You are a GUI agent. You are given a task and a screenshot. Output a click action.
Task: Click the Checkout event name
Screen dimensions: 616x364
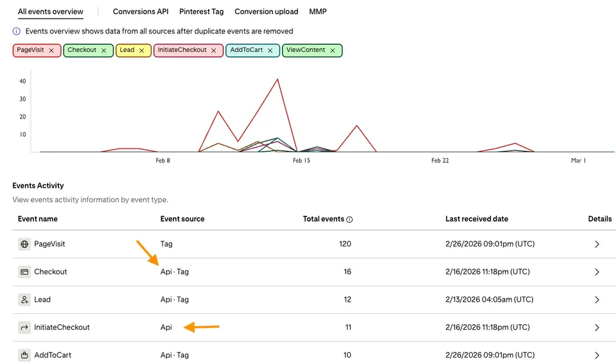[50, 272]
